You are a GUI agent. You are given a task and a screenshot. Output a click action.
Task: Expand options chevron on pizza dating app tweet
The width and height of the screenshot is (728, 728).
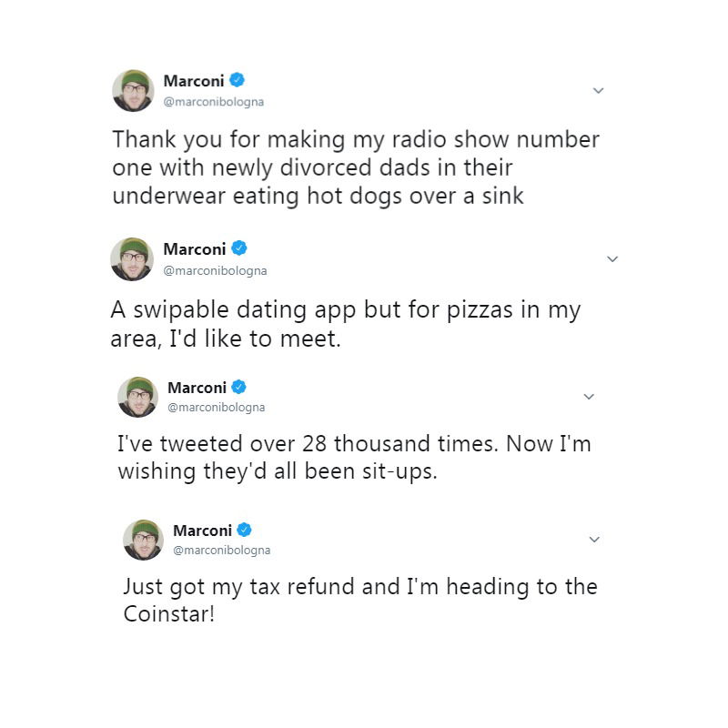(612, 259)
